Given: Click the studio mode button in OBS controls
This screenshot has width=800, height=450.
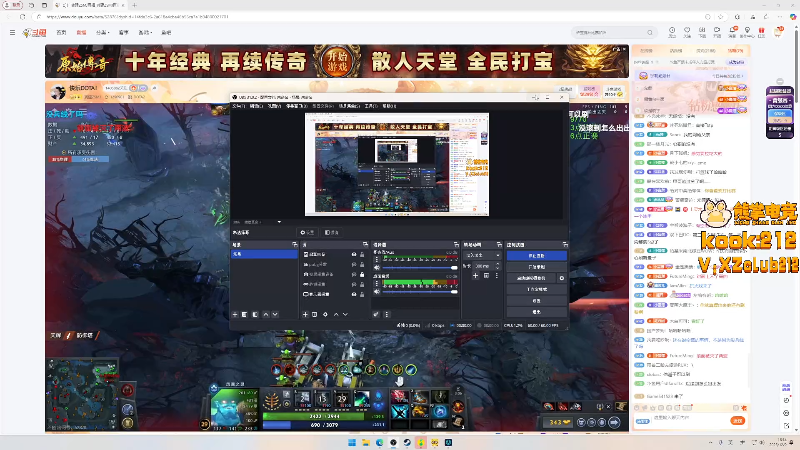Looking at the screenshot, I should tap(536, 289).
